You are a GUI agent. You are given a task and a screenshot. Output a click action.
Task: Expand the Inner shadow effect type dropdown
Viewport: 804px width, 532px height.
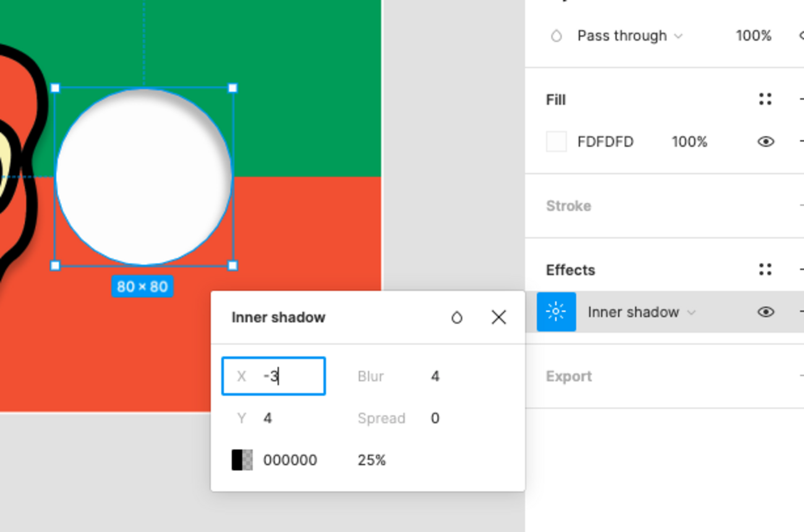tap(641, 312)
